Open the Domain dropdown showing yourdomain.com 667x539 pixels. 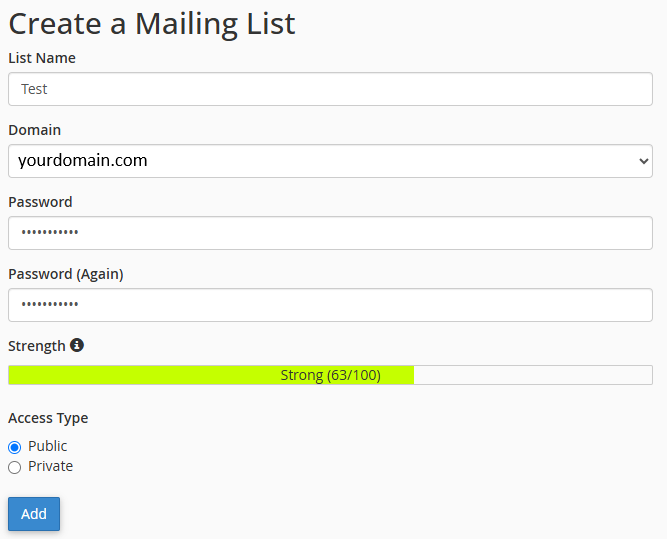(x=330, y=161)
